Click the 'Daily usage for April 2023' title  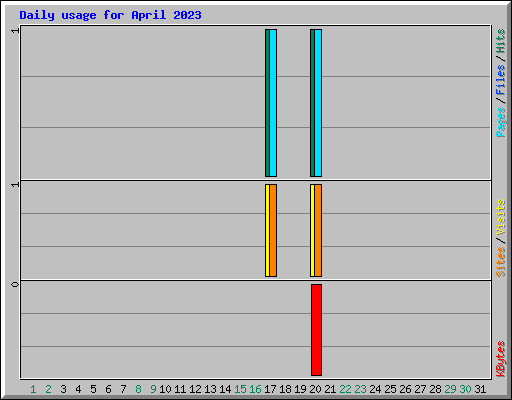point(110,15)
